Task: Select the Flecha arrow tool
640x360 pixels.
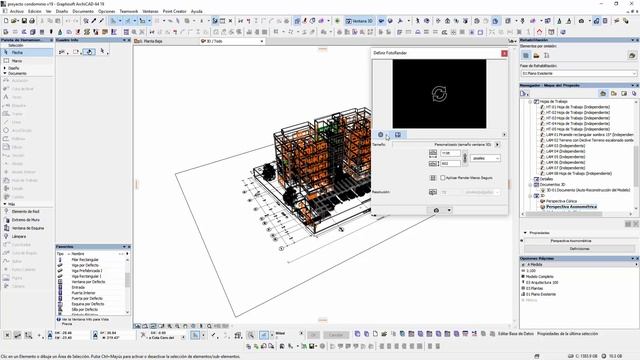Action: (27, 53)
